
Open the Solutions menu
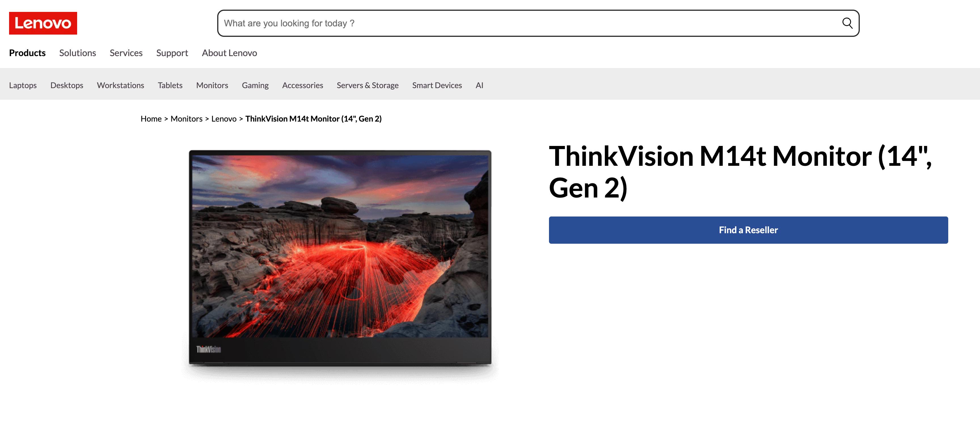[x=78, y=53]
